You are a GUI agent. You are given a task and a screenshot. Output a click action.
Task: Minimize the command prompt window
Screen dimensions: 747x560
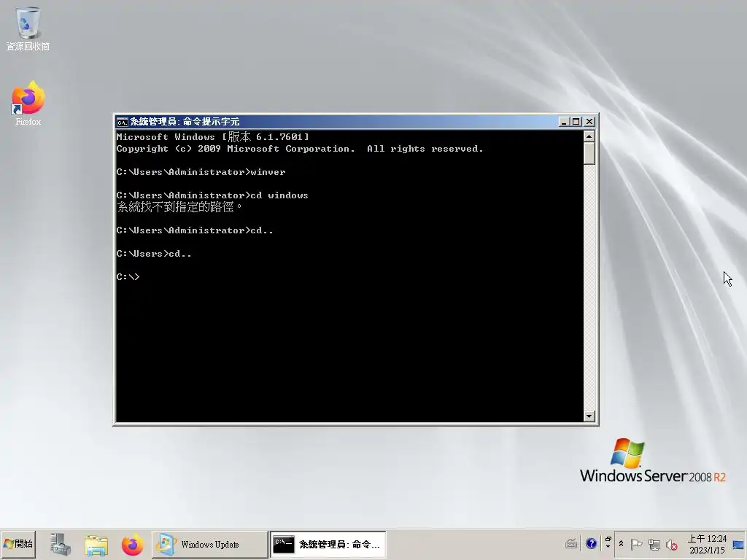(564, 122)
